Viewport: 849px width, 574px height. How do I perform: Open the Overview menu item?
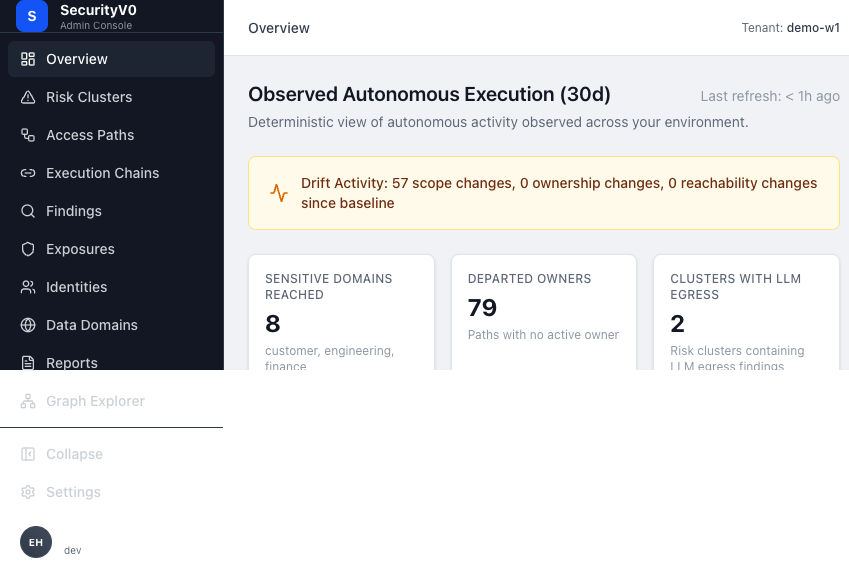112,59
